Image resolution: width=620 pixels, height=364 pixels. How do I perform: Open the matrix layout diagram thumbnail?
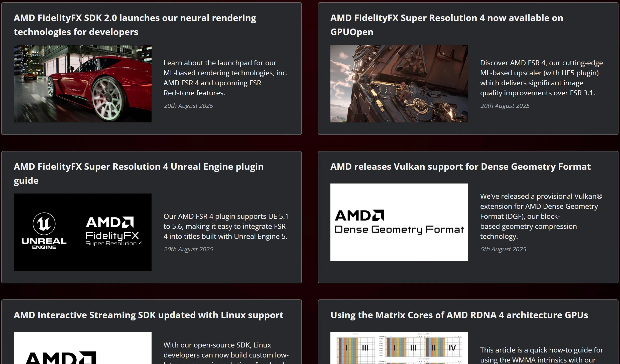tap(399, 348)
